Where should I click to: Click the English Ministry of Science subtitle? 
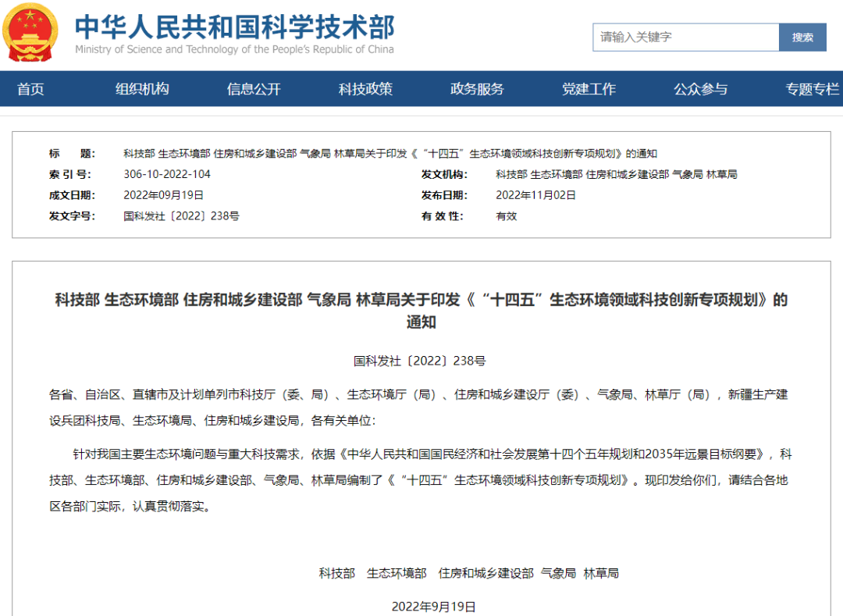234,50
